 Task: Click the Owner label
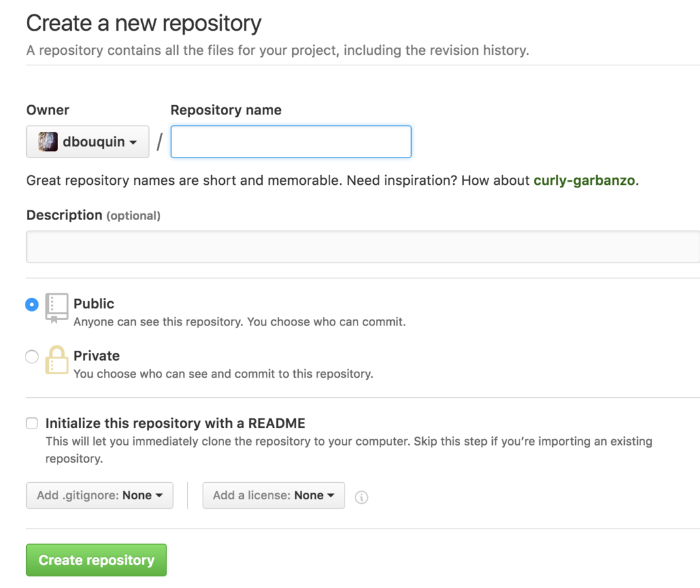[48, 110]
